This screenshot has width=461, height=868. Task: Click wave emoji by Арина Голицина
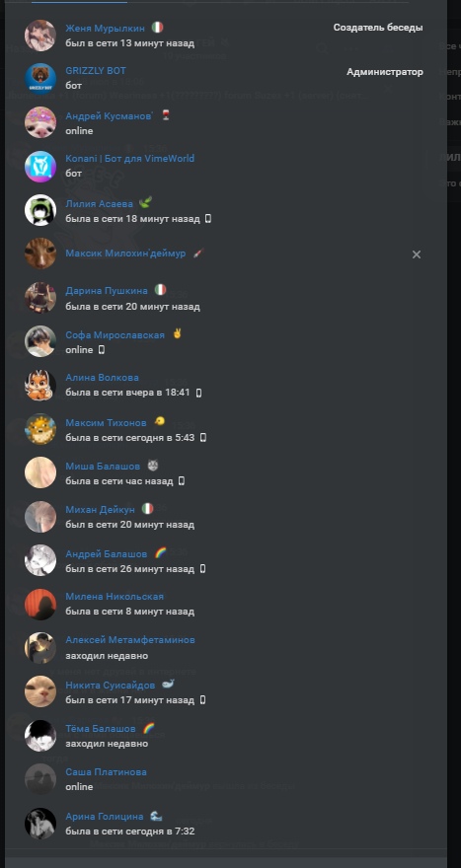click(156, 816)
